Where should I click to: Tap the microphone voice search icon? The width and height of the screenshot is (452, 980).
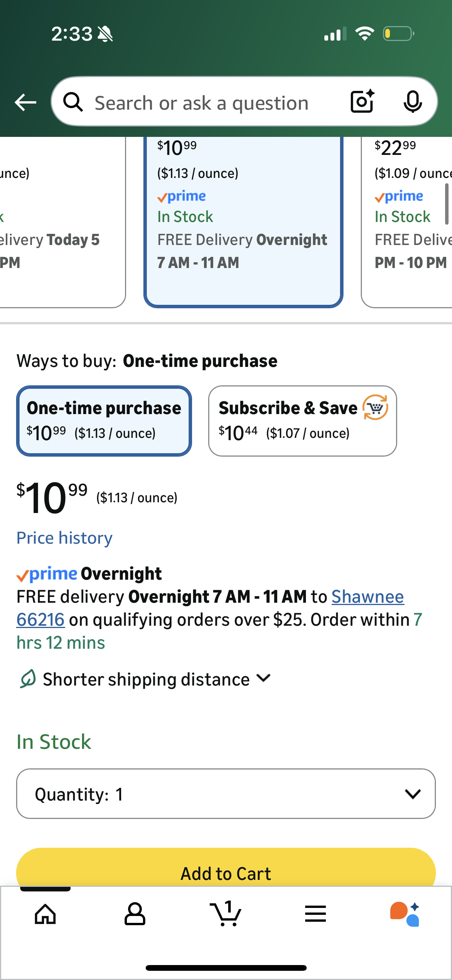[413, 102]
